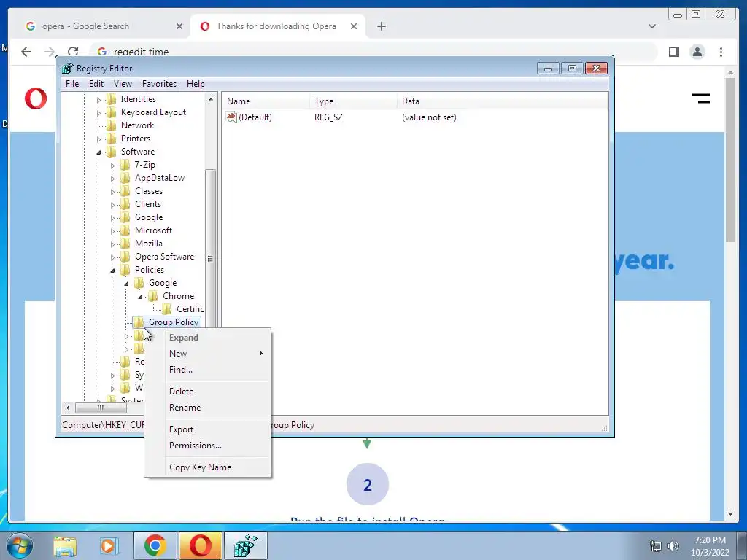Expand the Microsoft key

[x=112, y=231]
